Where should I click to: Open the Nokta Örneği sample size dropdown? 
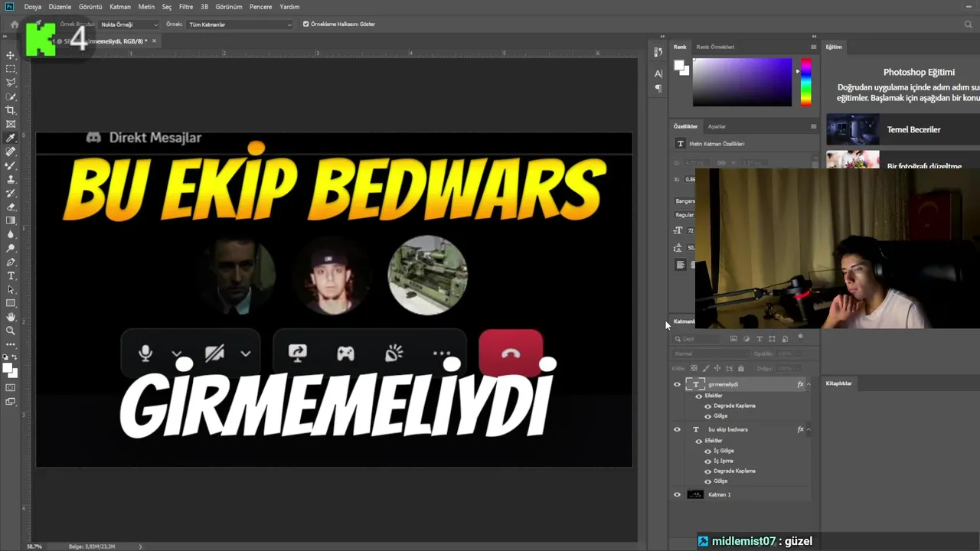click(x=129, y=24)
